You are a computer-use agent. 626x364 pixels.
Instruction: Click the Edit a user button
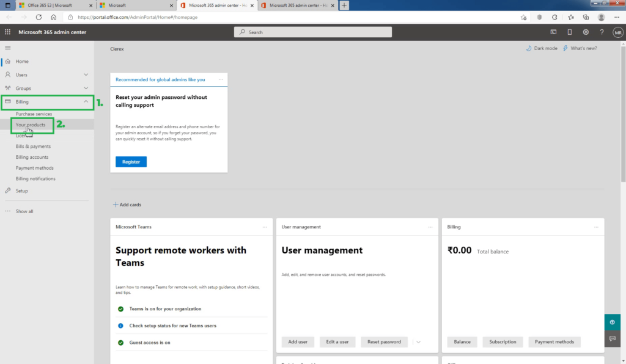337,341
